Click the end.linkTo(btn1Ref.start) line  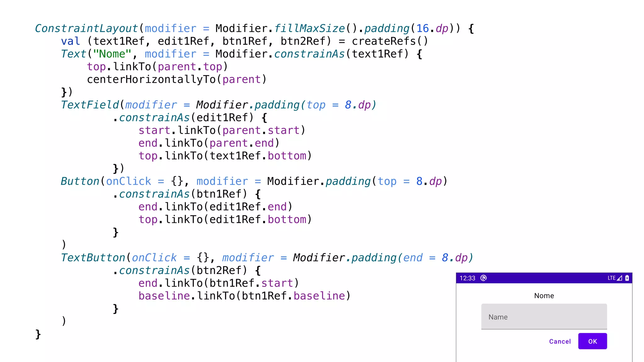218,283
